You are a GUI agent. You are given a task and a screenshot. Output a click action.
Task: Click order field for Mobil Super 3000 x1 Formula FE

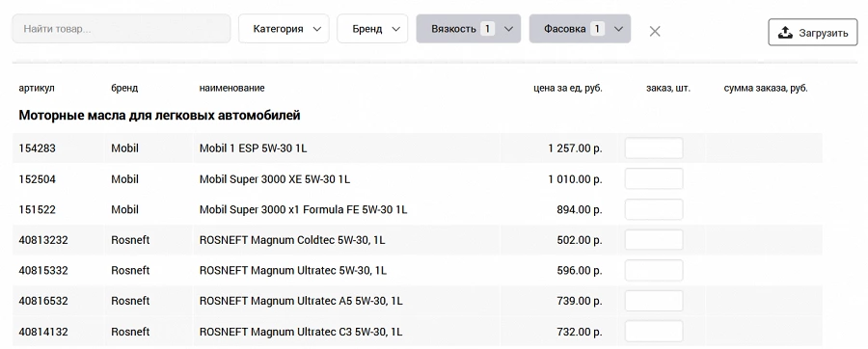[654, 209]
